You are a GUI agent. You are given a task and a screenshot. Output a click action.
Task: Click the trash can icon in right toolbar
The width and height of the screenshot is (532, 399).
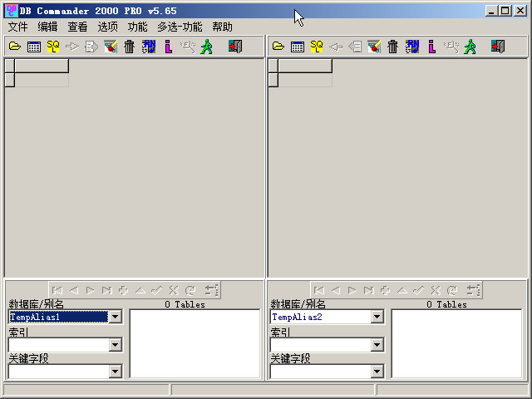(x=393, y=47)
